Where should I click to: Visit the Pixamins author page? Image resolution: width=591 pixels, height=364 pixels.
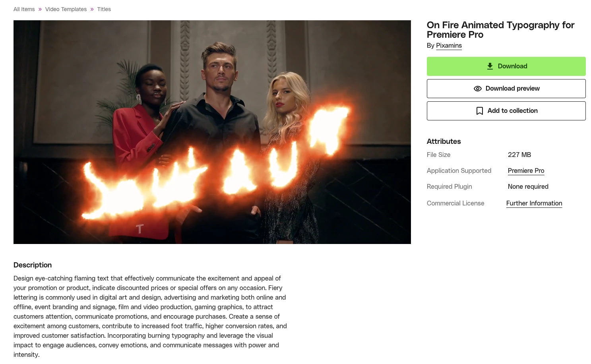click(449, 46)
